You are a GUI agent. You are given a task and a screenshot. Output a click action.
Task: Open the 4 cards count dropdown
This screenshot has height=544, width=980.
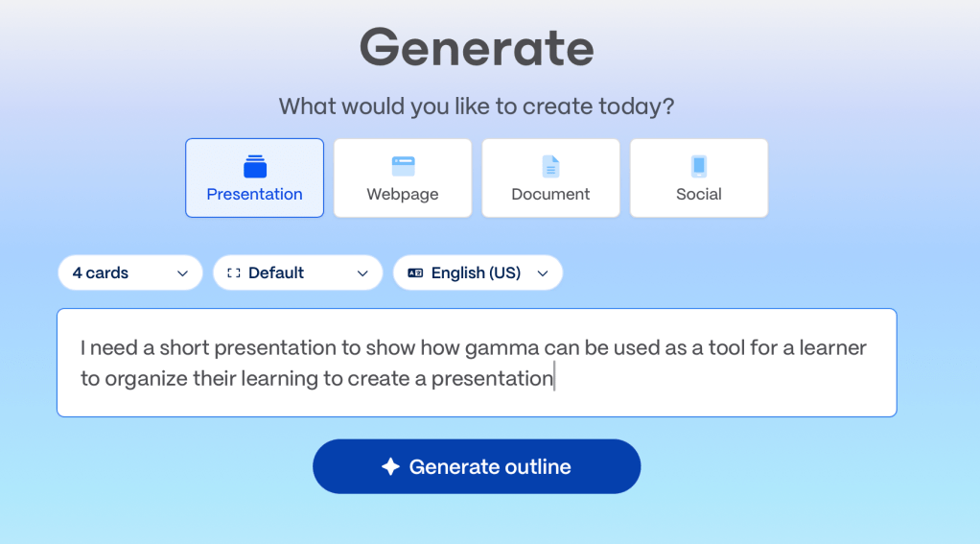coord(129,272)
